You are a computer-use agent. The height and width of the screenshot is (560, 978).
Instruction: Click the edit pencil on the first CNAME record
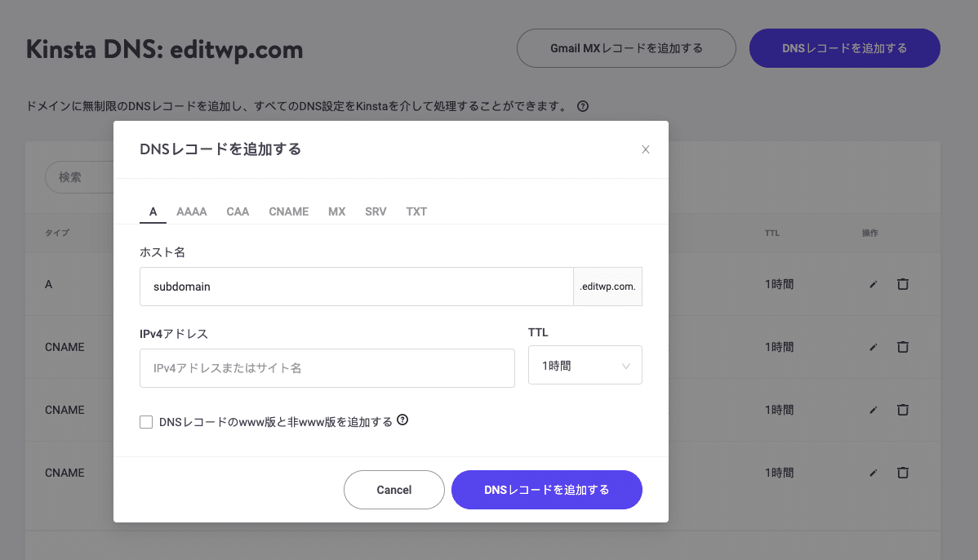click(873, 347)
